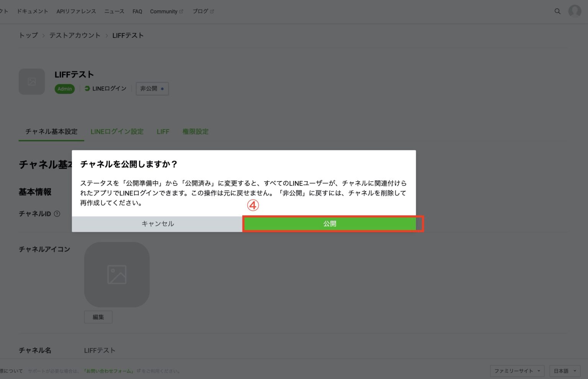
Task: Open ドキュメント in top navigation
Action: 33,11
